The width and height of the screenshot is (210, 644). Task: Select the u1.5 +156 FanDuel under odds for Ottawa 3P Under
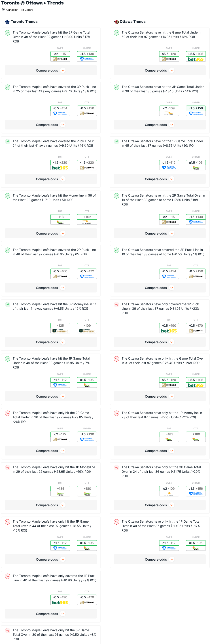(x=196, y=111)
